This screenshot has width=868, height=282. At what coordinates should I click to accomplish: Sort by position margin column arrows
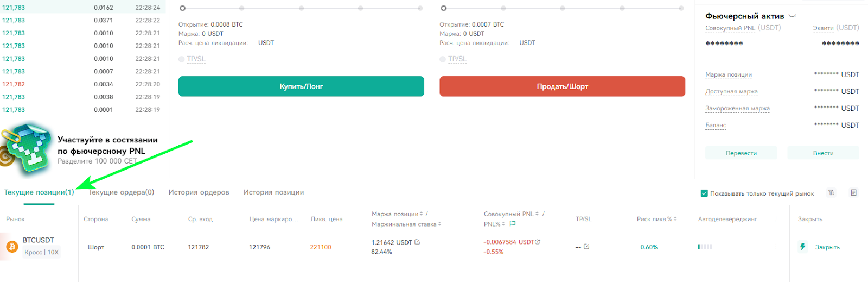click(x=422, y=214)
